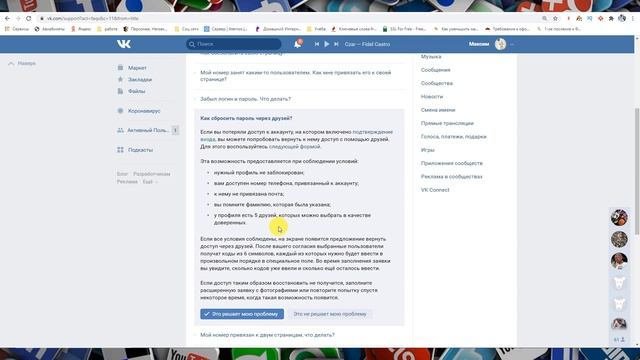Open the Chrome extensions puzzle icon

(611, 18)
